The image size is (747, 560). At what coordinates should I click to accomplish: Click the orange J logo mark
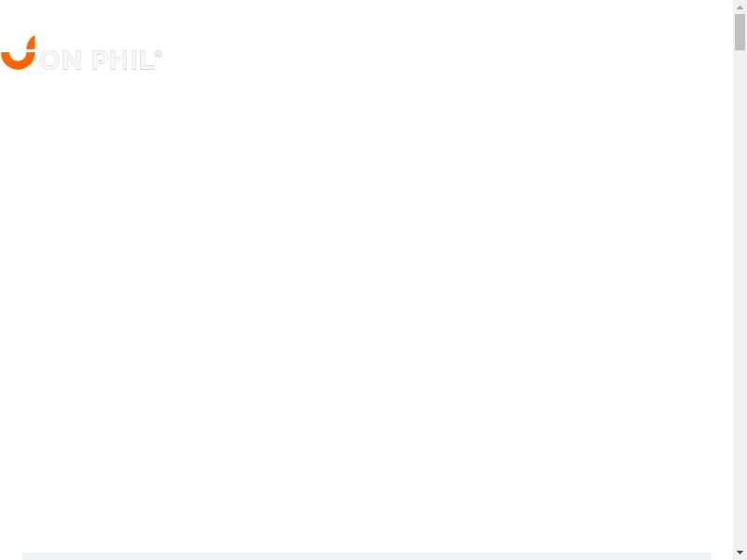click(x=18, y=52)
